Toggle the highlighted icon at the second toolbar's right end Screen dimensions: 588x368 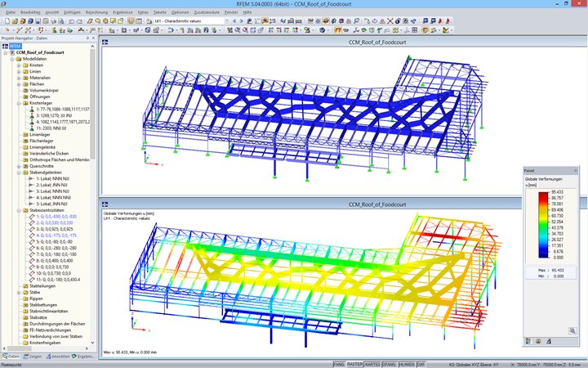425,29
